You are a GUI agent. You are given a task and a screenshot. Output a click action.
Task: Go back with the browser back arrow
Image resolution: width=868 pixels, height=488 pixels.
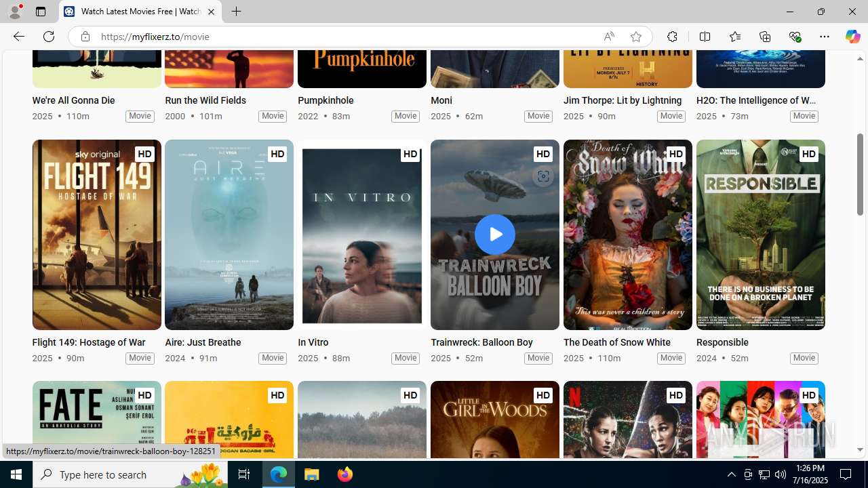[x=18, y=37]
